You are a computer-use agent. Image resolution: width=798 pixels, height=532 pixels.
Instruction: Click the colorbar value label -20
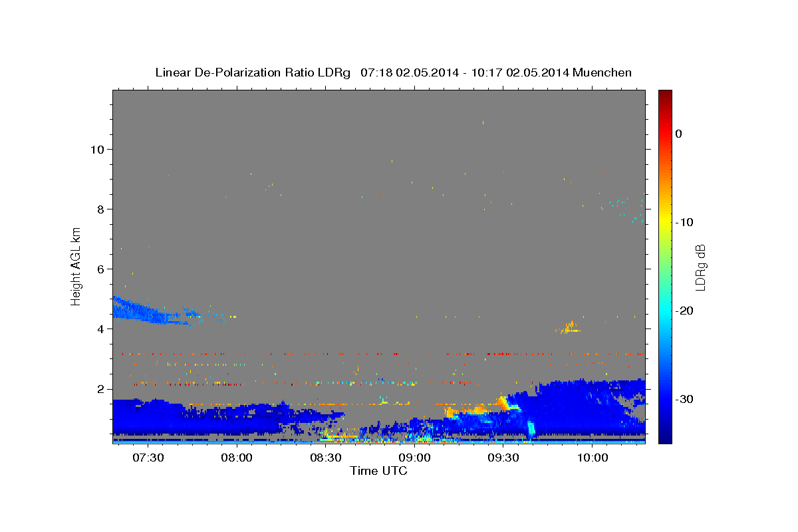(684, 311)
